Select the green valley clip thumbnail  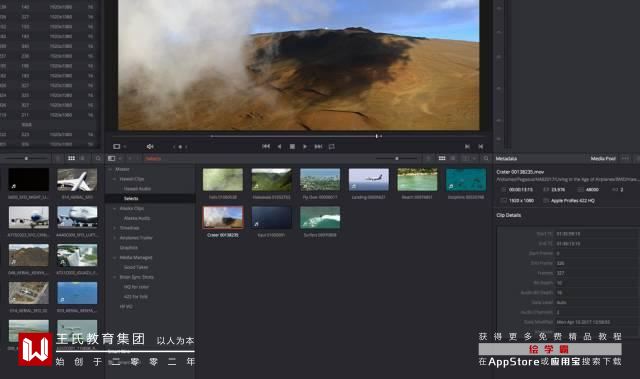[271, 180]
